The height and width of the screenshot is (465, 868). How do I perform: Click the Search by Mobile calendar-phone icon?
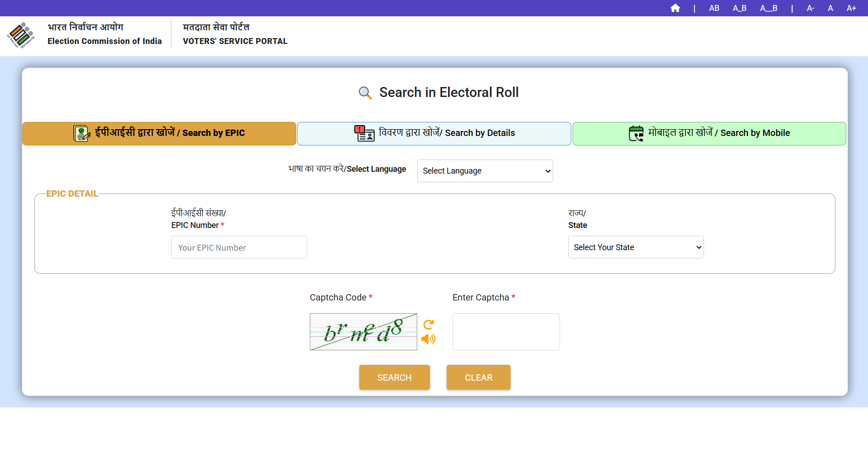click(x=636, y=133)
